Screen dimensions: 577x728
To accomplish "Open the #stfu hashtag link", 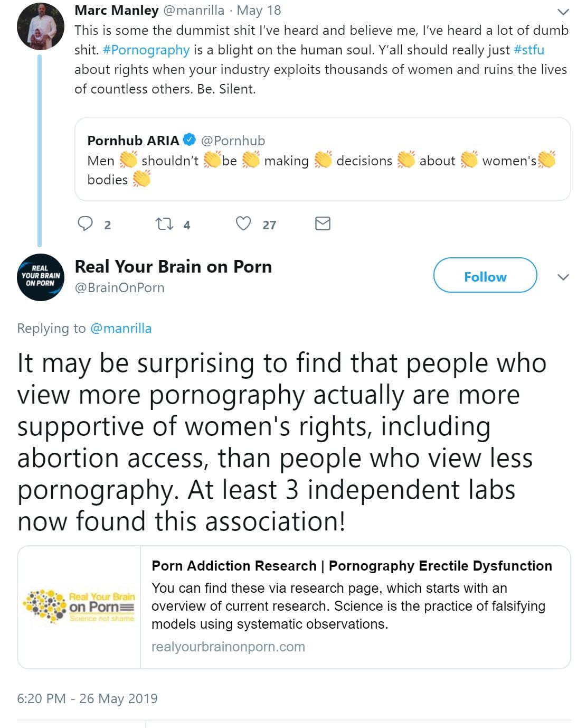I will 528,50.
